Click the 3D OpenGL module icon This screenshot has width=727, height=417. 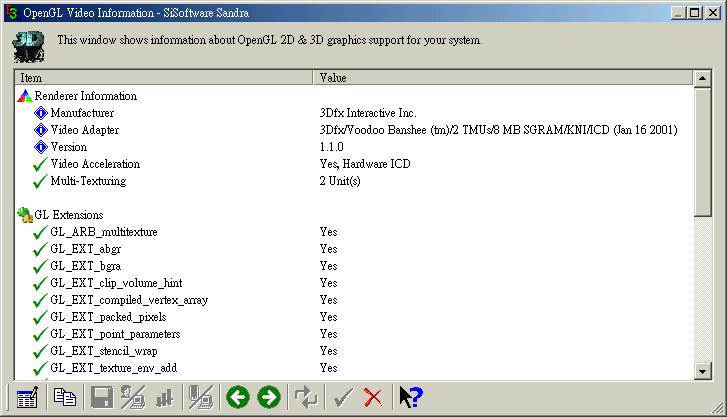coord(29,46)
